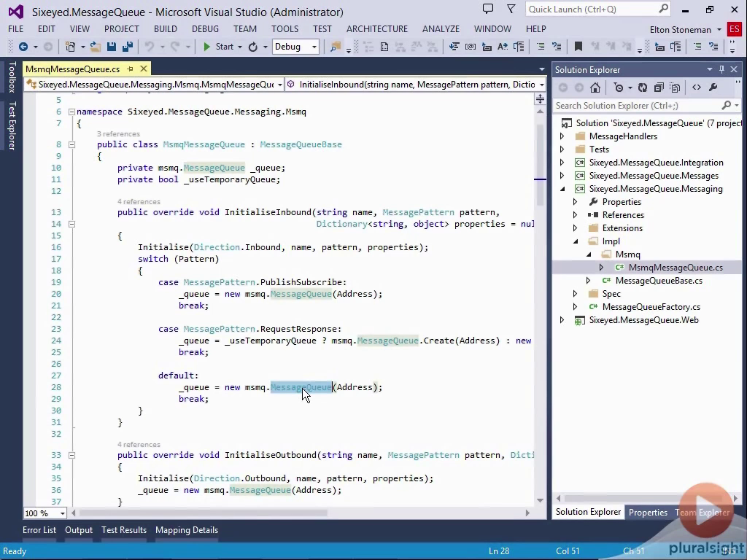The image size is (747, 560).
Task: Switch to the Properties panel tab
Action: click(x=648, y=513)
